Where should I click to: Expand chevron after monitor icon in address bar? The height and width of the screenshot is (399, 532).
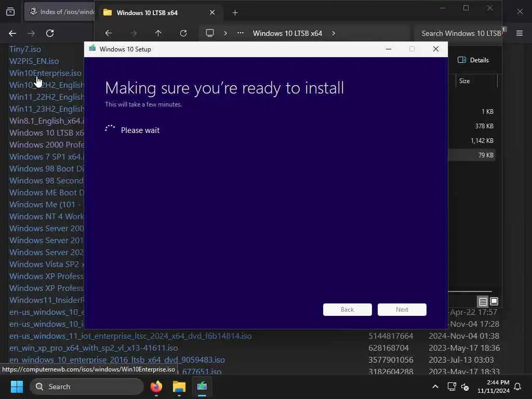click(225, 33)
